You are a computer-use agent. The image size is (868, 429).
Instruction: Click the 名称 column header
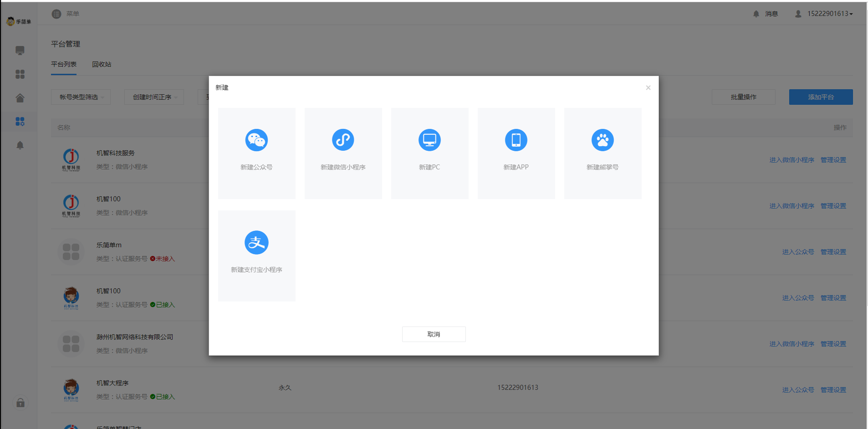click(64, 128)
